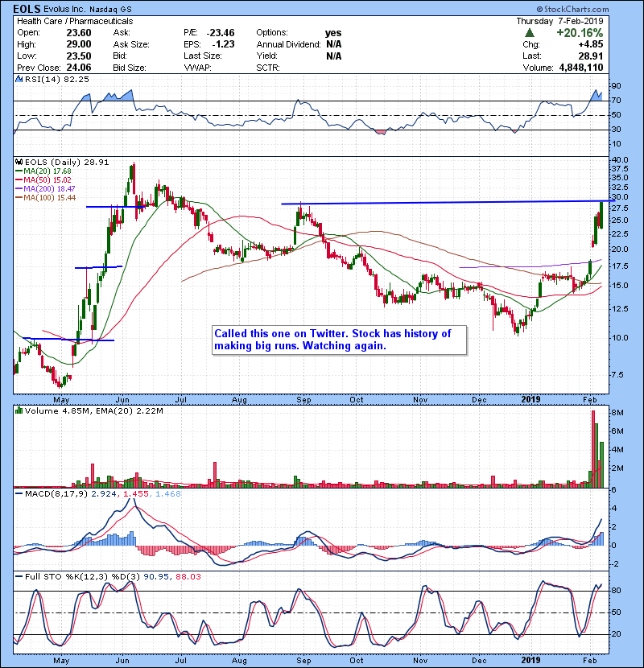Click the Open value 23.60
Image resolution: width=644 pixels, height=668 pixels.
point(79,33)
